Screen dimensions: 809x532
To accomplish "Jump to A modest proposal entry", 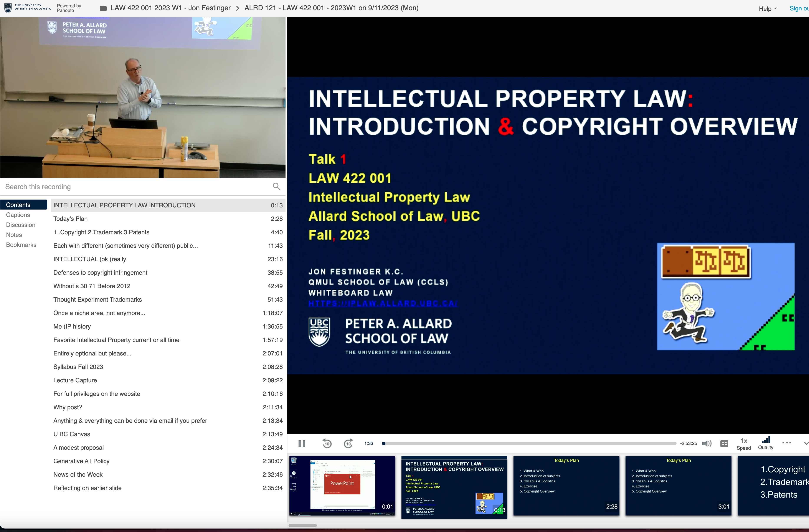I will coord(168,448).
